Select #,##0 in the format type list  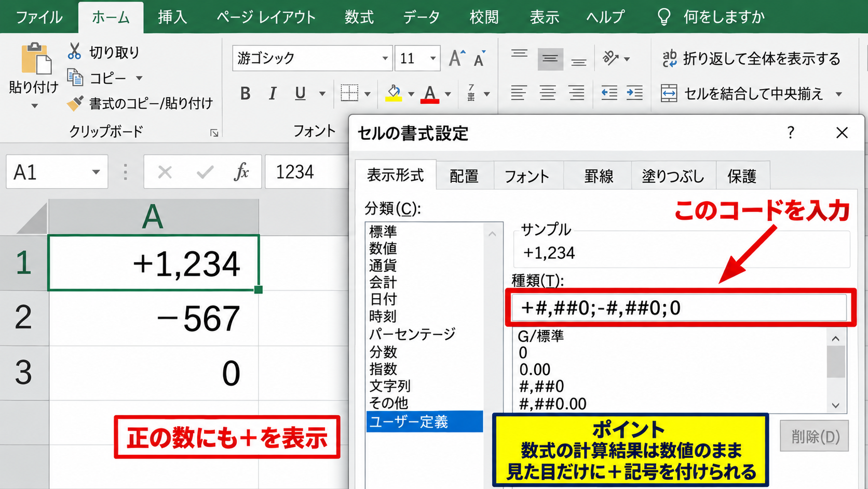(x=541, y=387)
